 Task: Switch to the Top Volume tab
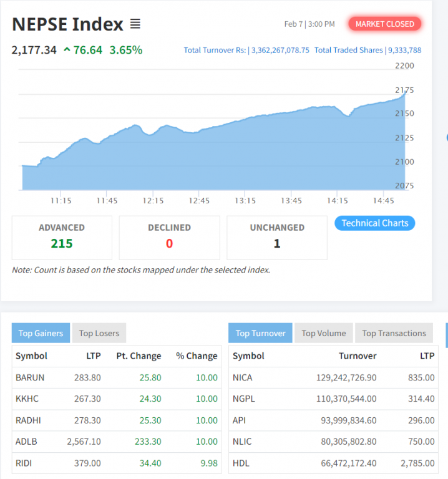323,333
